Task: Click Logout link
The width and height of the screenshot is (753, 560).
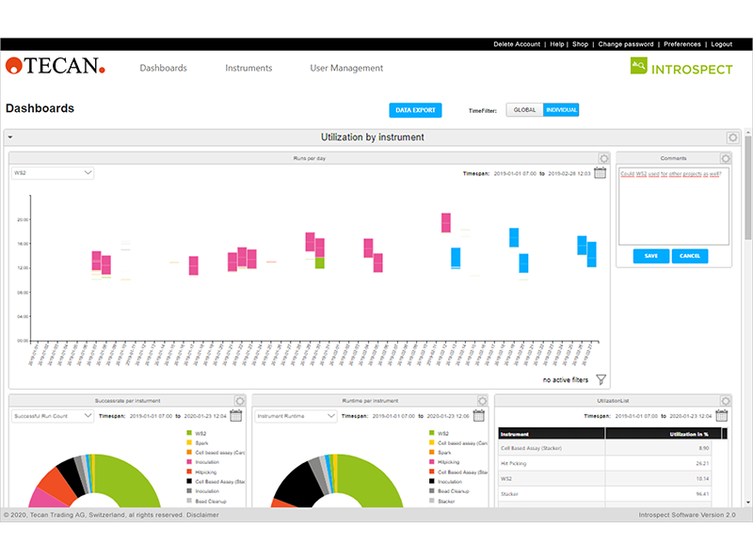Action: click(721, 44)
